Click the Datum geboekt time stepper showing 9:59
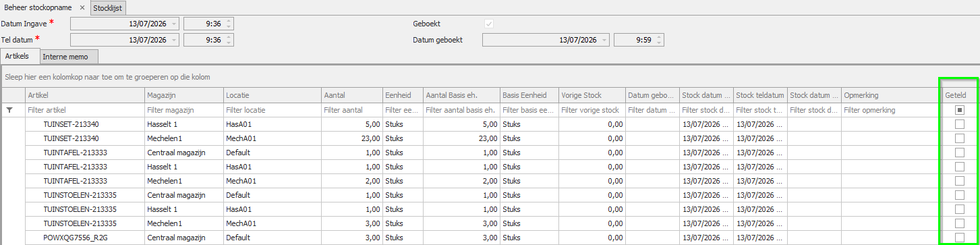This screenshot has width=980, height=245. (660, 40)
